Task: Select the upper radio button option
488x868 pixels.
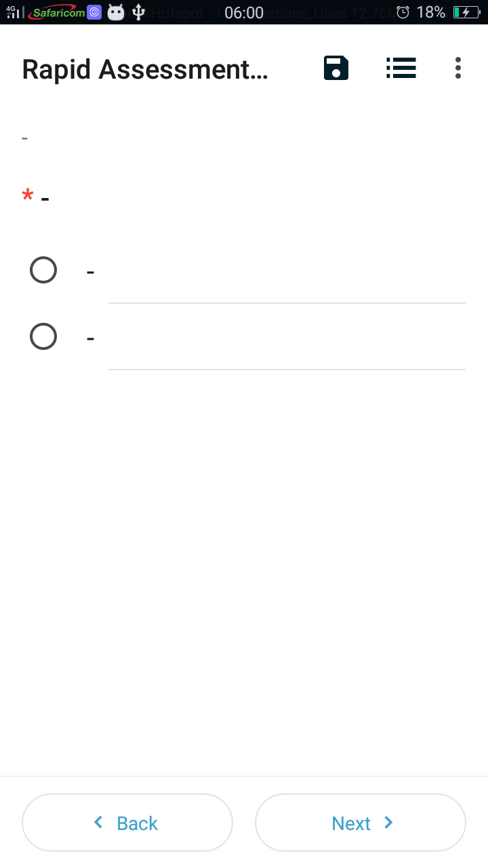Action: tap(43, 271)
